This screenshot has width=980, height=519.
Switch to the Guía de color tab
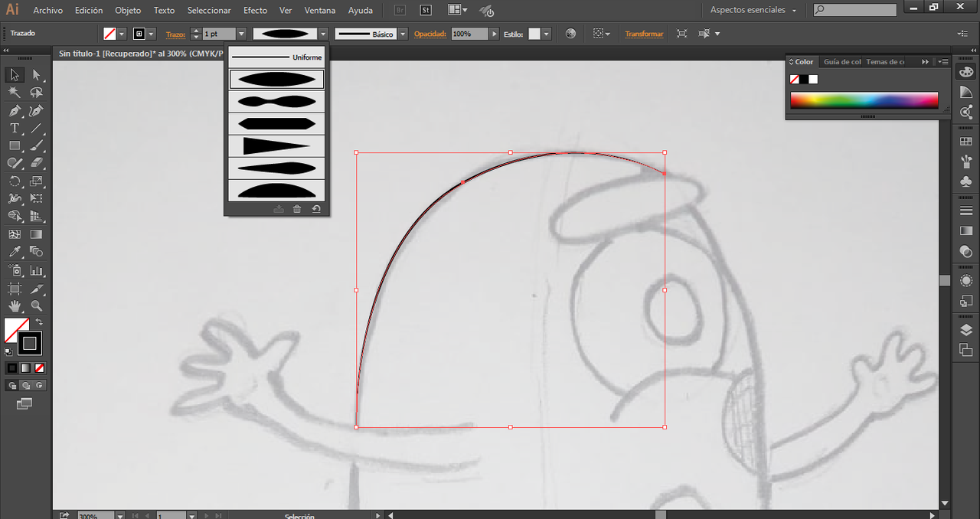[x=842, y=62]
